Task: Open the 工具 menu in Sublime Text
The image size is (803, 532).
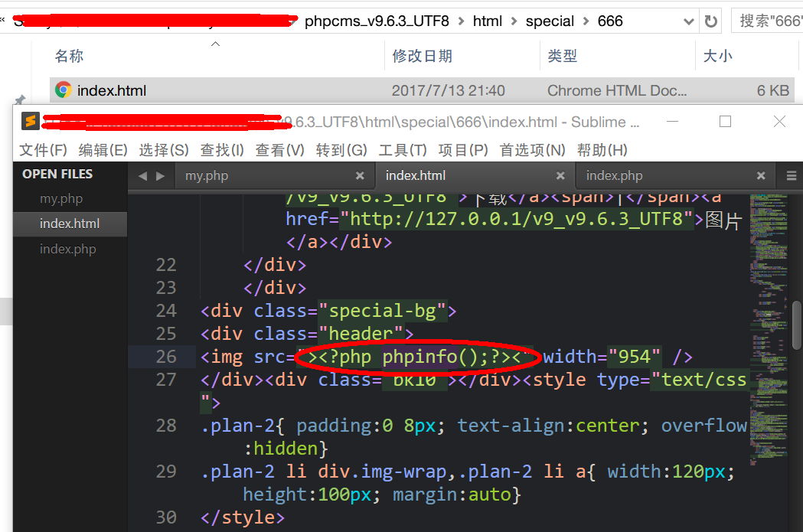Action: 404,150
